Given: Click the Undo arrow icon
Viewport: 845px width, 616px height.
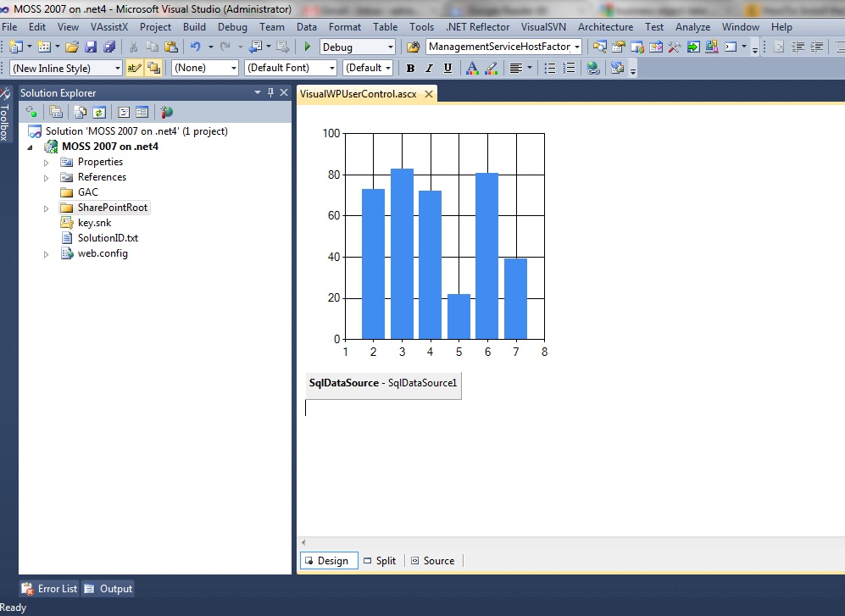Looking at the screenshot, I should tap(196, 47).
